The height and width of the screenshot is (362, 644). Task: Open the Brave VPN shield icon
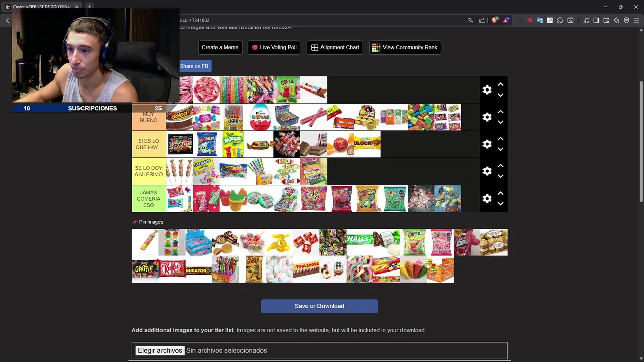(626, 20)
